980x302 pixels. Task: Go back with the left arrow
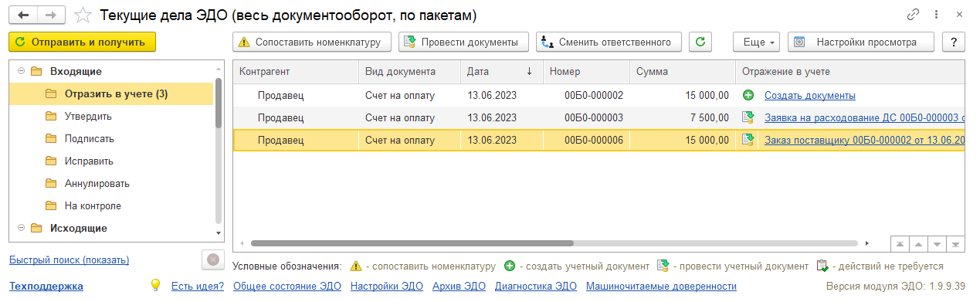(x=24, y=15)
